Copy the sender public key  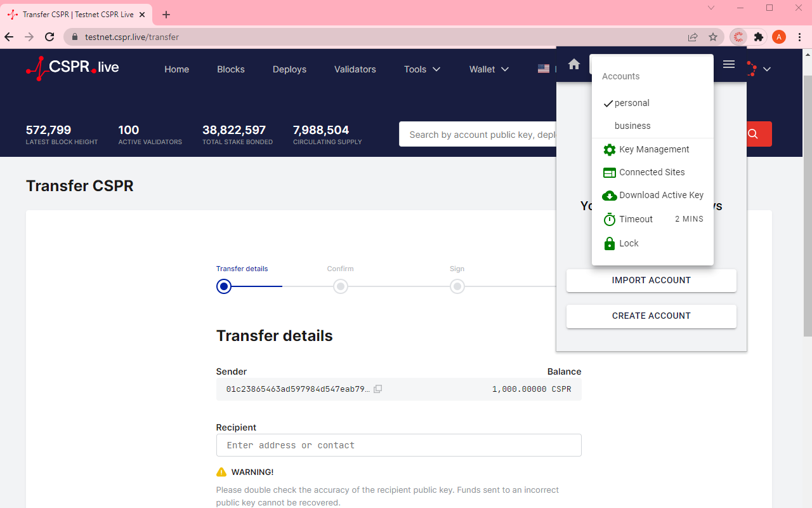tap(377, 389)
